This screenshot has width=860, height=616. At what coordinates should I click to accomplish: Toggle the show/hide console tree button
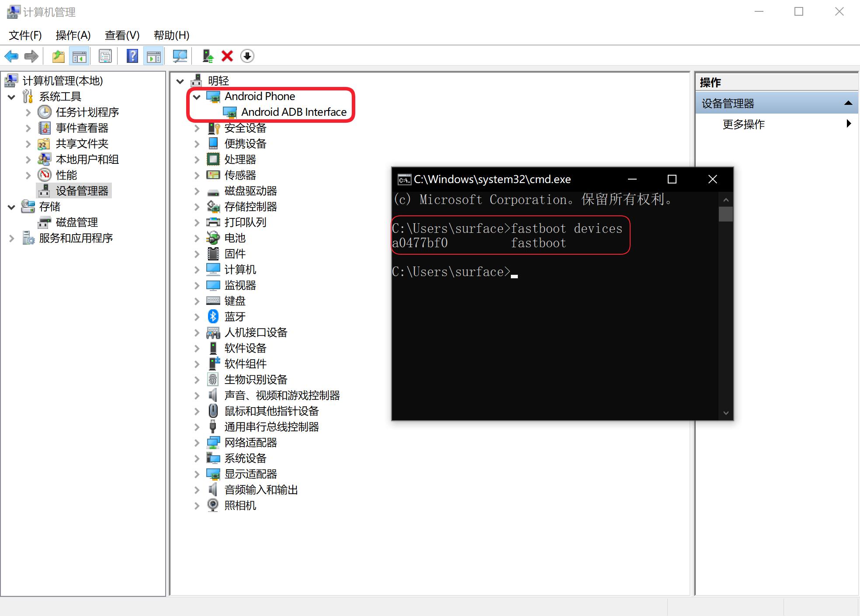click(x=80, y=56)
